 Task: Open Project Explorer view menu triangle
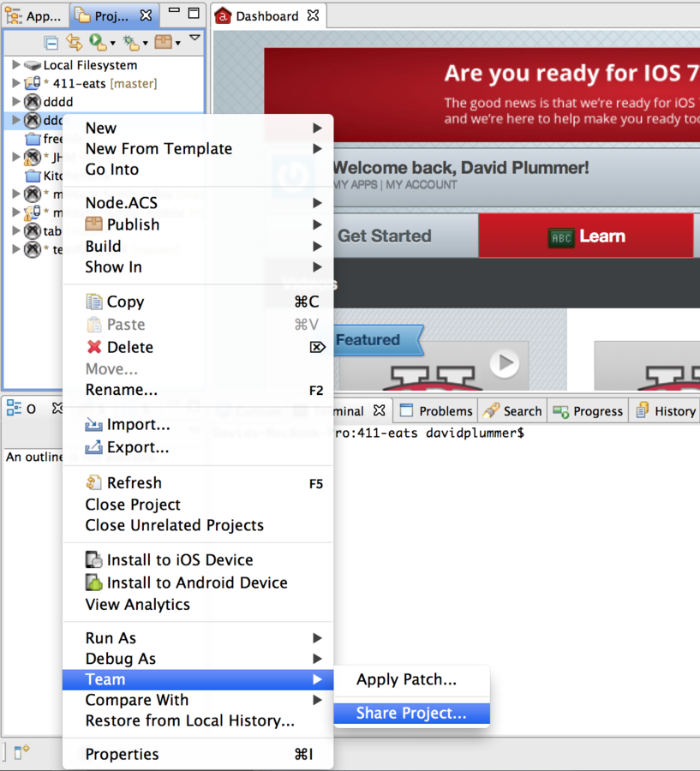click(x=194, y=38)
